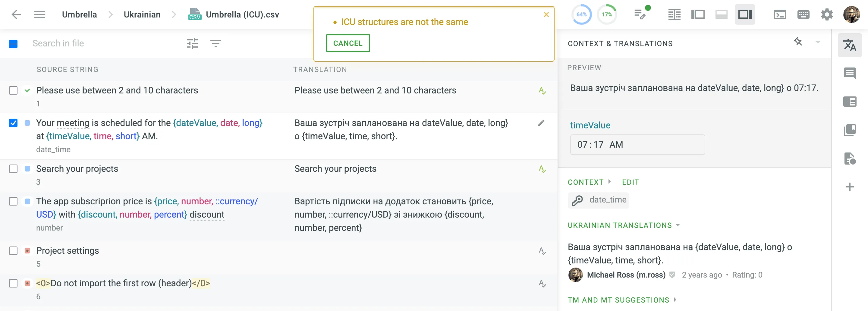Open advanced search filter settings icon
This screenshot has width=868, height=311.
click(x=192, y=43)
